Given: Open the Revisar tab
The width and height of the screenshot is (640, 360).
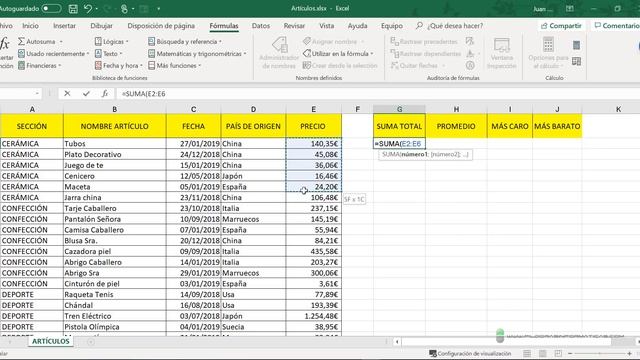Looking at the screenshot, I should coord(294,26).
